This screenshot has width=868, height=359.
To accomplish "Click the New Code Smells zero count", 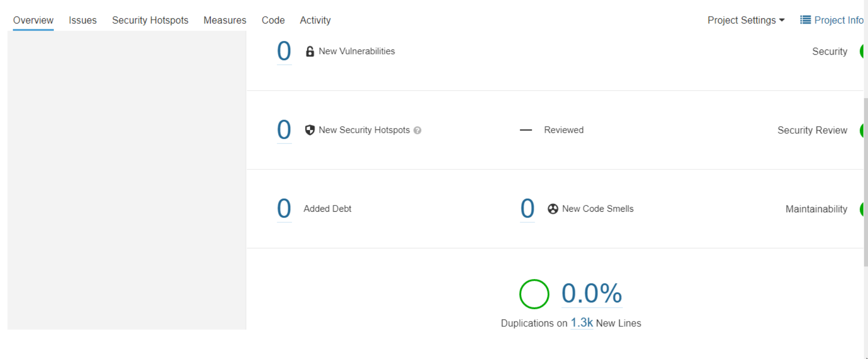I will [527, 209].
